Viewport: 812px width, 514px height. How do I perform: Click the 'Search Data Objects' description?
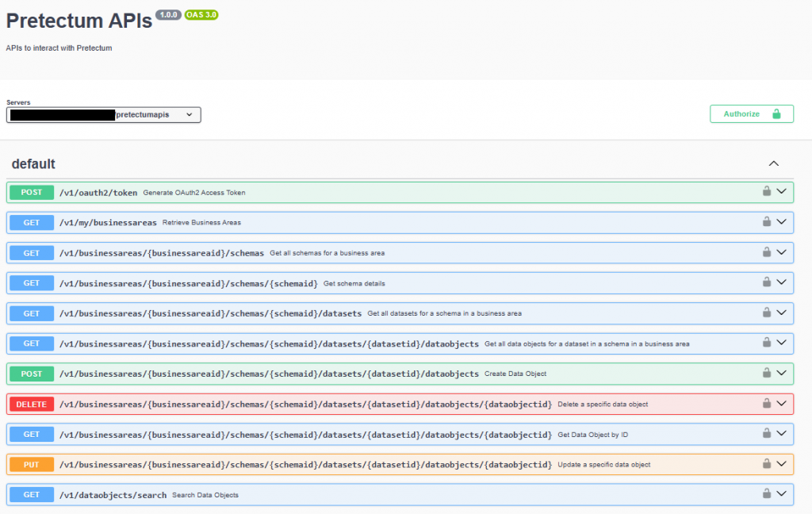pos(205,495)
